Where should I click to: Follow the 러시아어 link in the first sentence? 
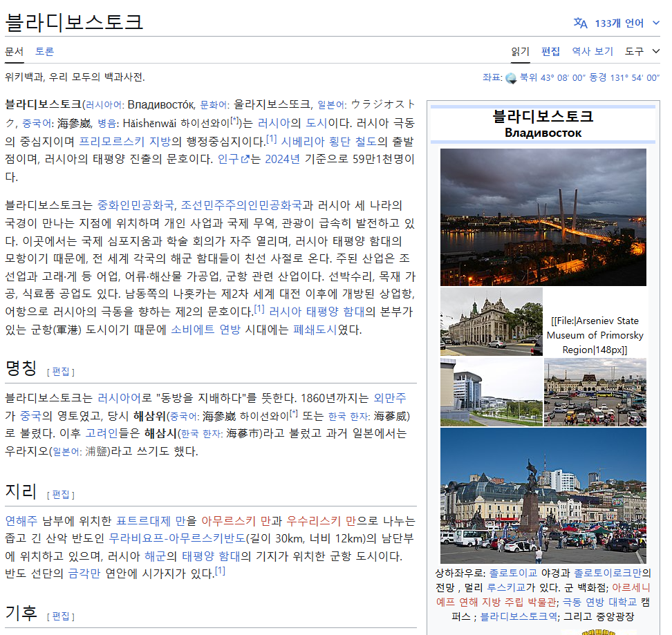tap(104, 105)
